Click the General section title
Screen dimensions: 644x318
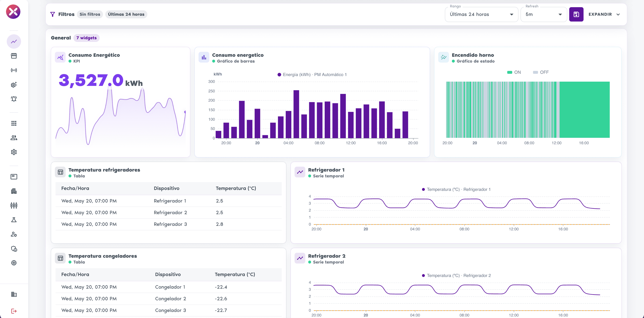tap(61, 38)
